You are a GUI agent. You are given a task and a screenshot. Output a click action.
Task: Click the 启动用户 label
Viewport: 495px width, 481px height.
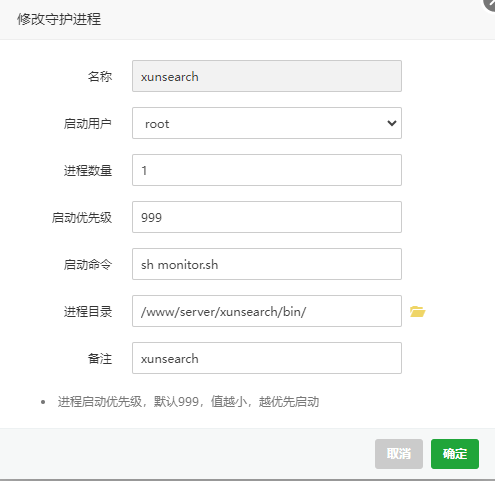88,123
